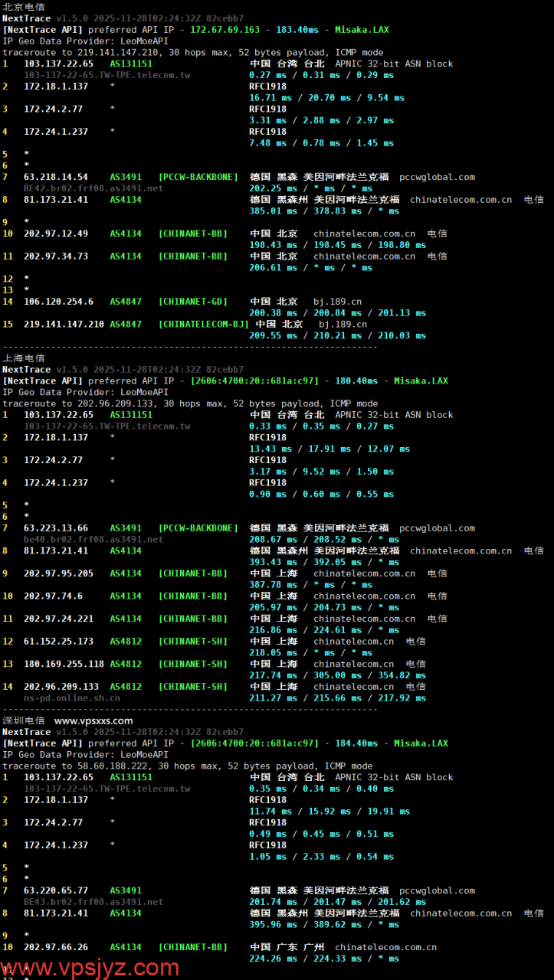Image resolution: width=554 pixels, height=980 pixels.
Task: Click the IP 202.97.34.73
Action: (x=56, y=256)
